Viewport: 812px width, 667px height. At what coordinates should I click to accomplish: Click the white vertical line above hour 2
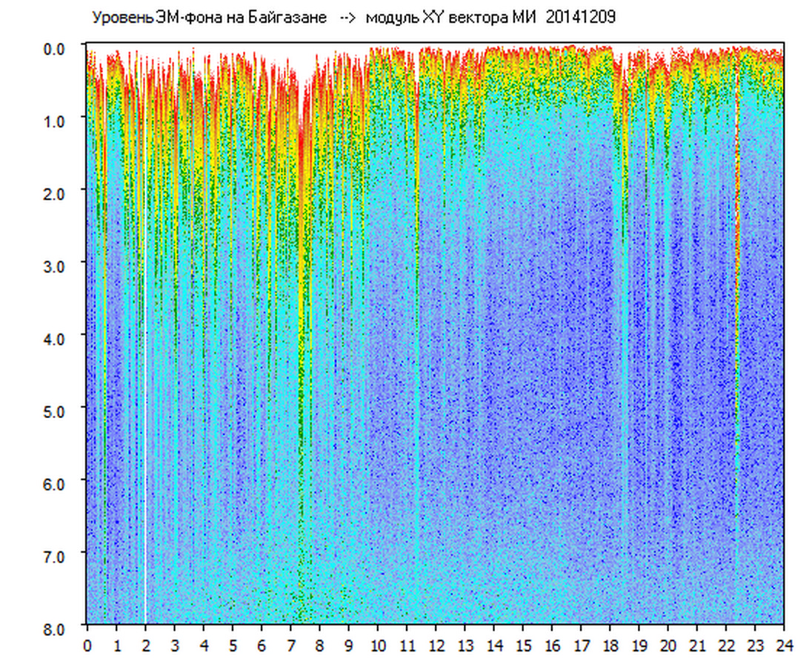point(145,371)
